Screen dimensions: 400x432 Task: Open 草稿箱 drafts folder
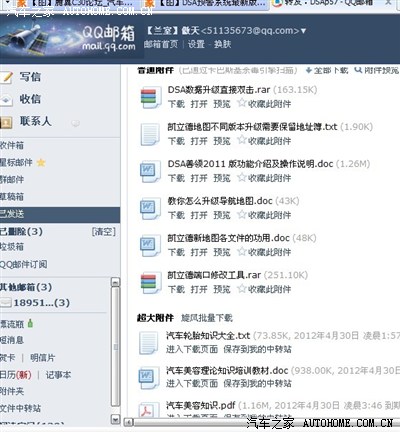12,197
